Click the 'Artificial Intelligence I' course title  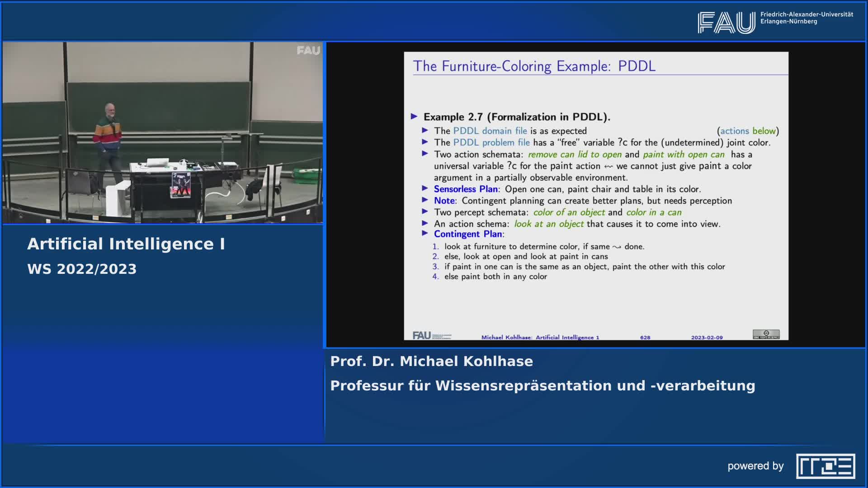coord(126,244)
